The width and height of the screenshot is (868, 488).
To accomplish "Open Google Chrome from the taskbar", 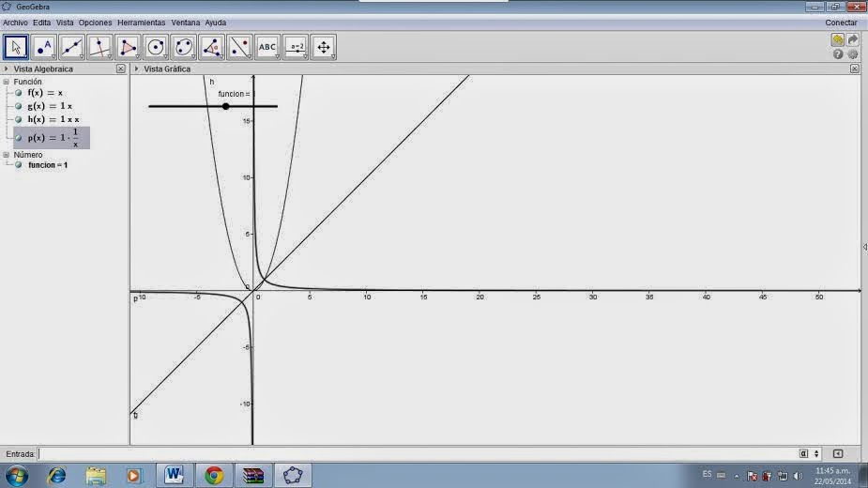I will (x=214, y=475).
